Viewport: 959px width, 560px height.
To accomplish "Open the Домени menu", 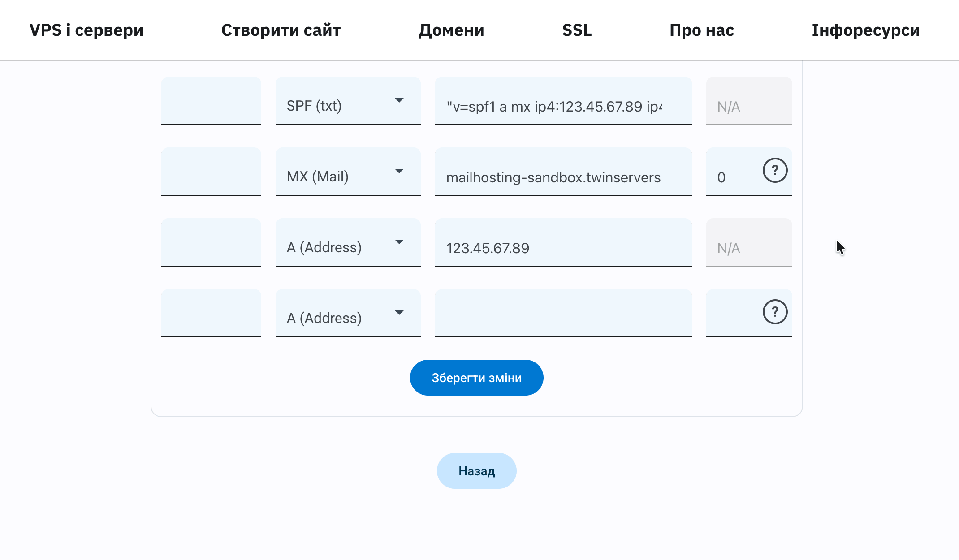I will [451, 30].
